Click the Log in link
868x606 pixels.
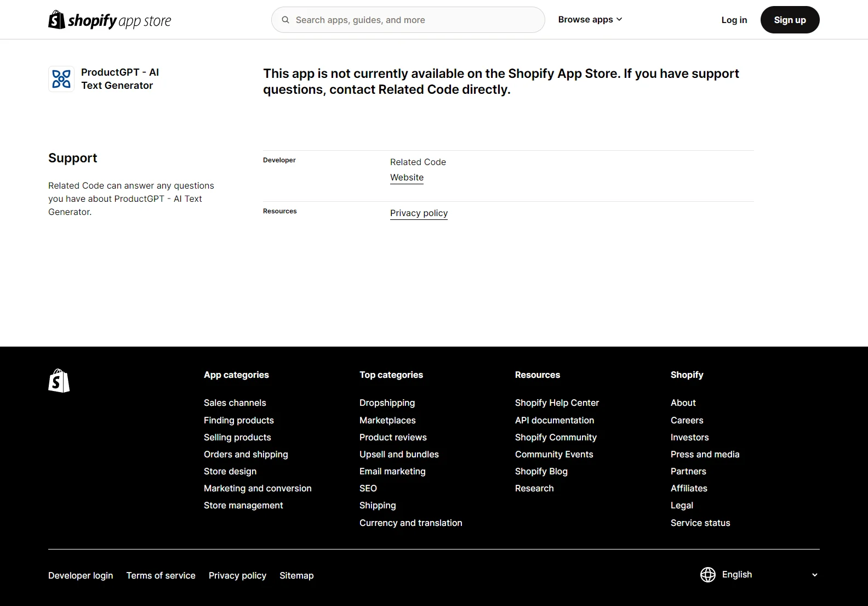(x=734, y=20)
